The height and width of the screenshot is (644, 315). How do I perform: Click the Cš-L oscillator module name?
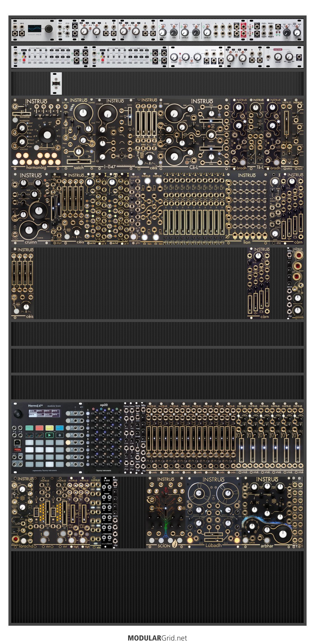[x=194, y=167]
